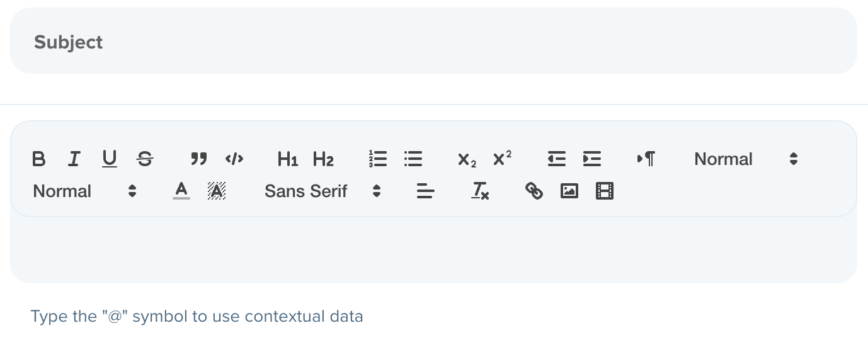Click into the Subject field
868x340 pixels.
pos(433,41)
